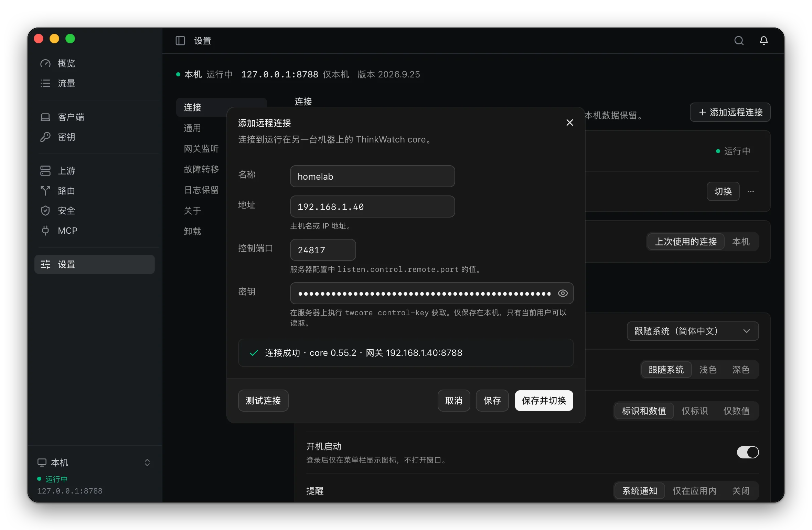Click the monitor icon beside 本机 at bottom
This screenshot has height=530, width=812.
coord(42,463)
